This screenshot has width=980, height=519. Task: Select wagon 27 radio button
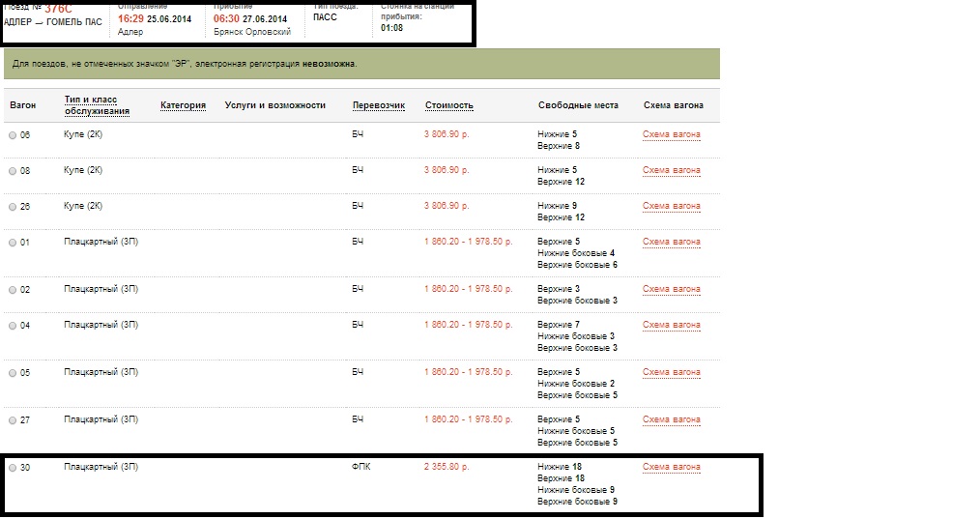pyautogui.click(x=13, y=420)
